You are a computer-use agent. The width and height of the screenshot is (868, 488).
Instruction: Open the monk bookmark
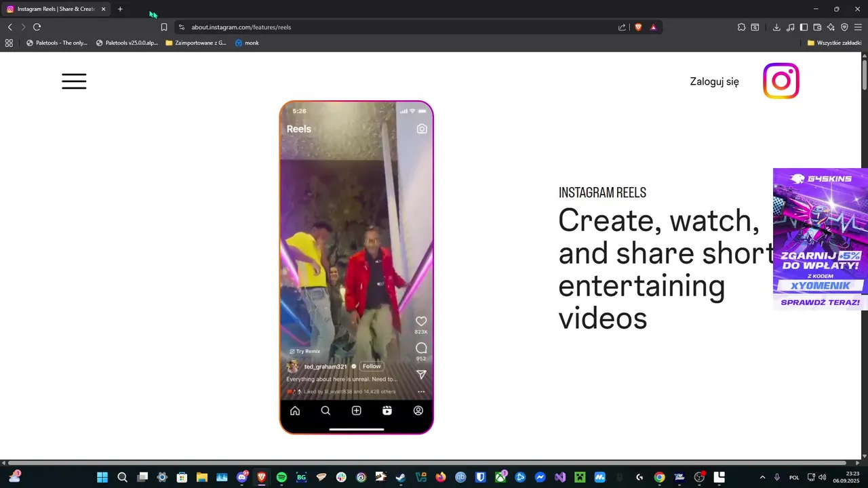pos(247,43)
